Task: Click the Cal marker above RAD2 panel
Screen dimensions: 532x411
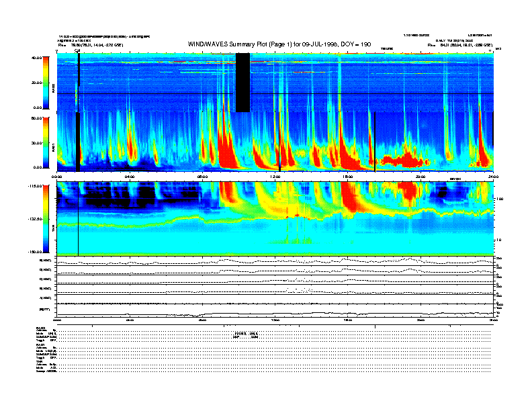Action: pyautogui.click(x=77, y=51)
